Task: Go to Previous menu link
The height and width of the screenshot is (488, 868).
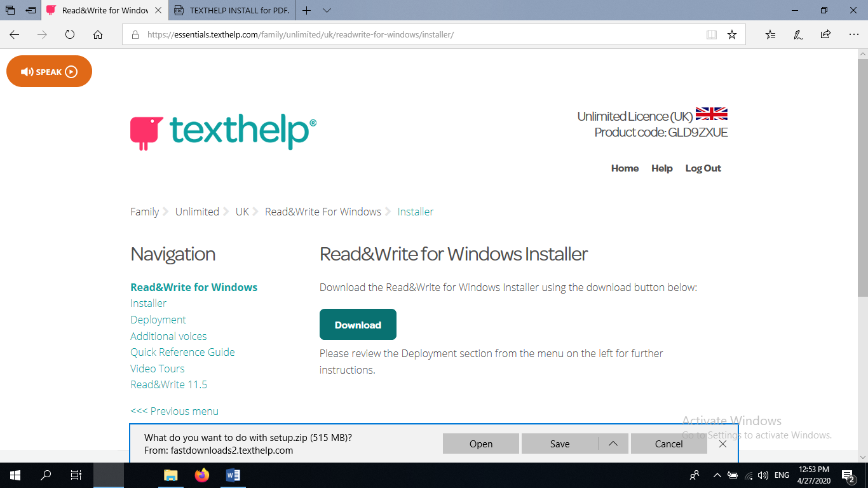Action: tap(174, 411)
